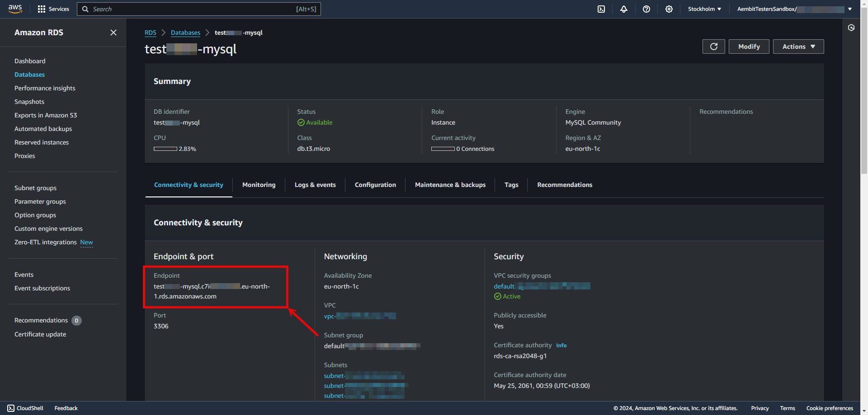Screen dimensions: 868x415
Task: Open CloudShell from the top bar icon
Action: (601, 9)
